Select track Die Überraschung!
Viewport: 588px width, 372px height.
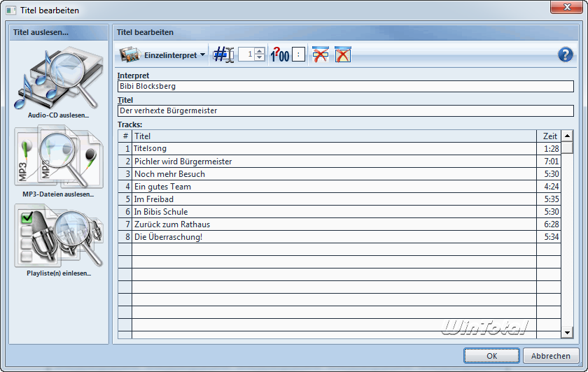334,237
